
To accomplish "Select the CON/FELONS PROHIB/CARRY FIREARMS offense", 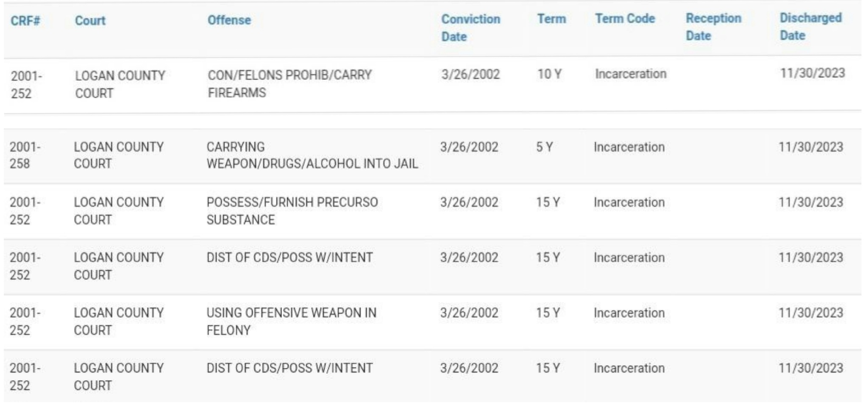I will coord(289,84).
